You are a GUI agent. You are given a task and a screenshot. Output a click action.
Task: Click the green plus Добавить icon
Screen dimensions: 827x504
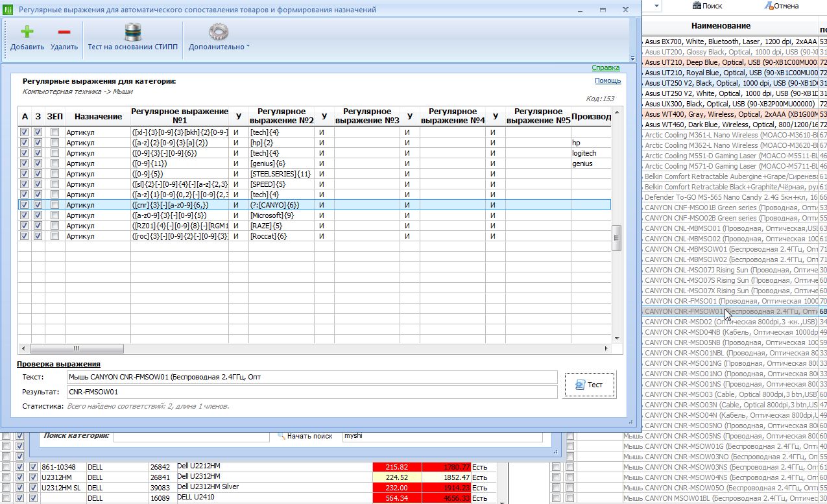tap(27, 32)
